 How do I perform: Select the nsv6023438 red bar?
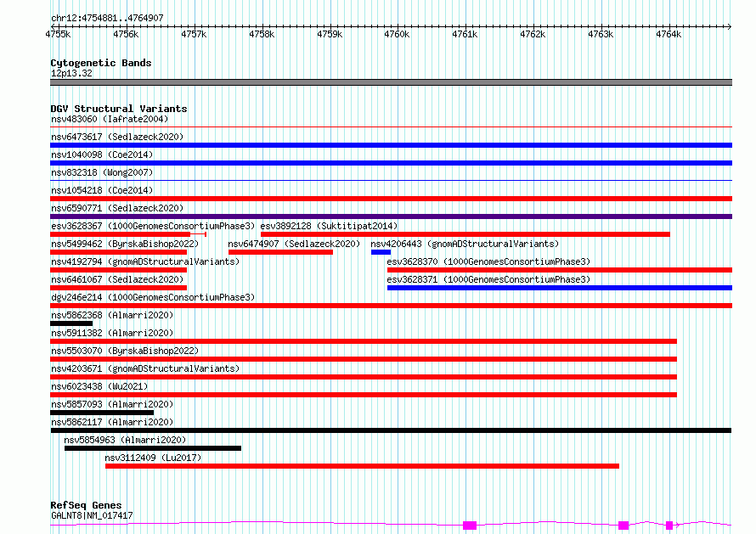pos(364,395)
